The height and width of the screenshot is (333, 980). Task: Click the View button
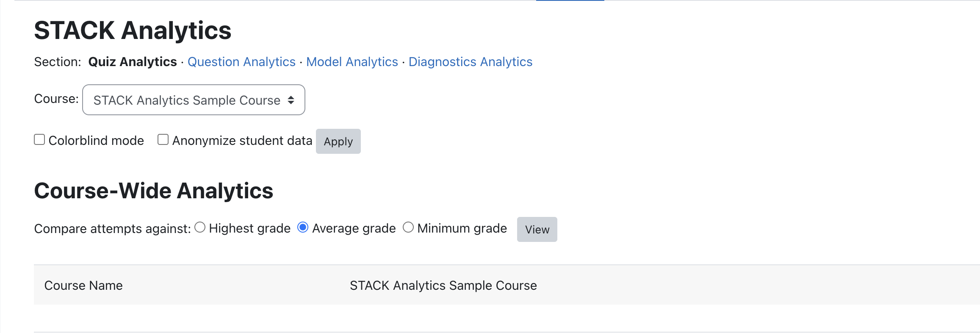tap(537, 230)
